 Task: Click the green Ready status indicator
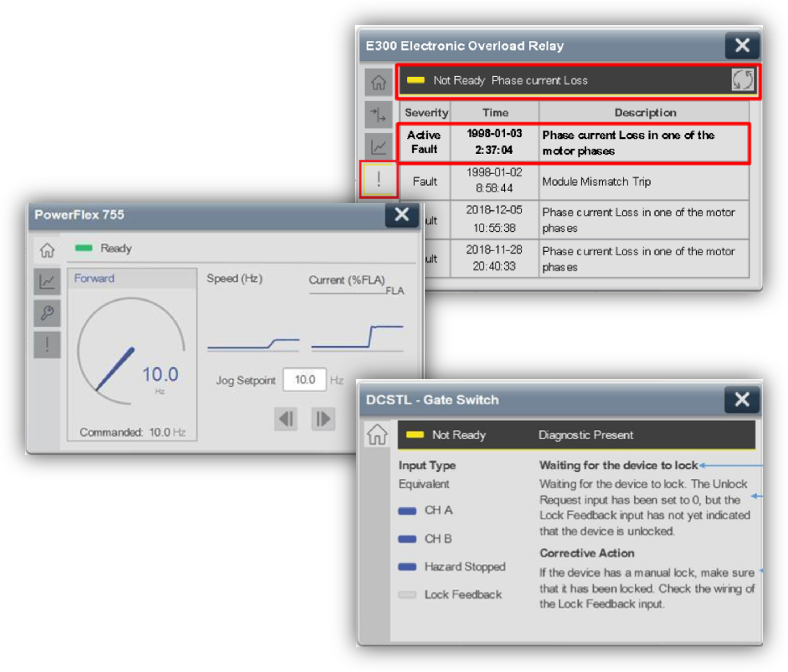tap(84, 248)
